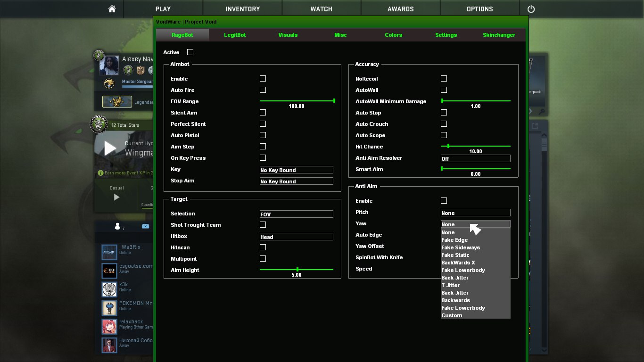Viewport: 644px width, 362px height.
Task: Select Fake Sideways from the Yaw list
Action: click(x=461, y=247)
